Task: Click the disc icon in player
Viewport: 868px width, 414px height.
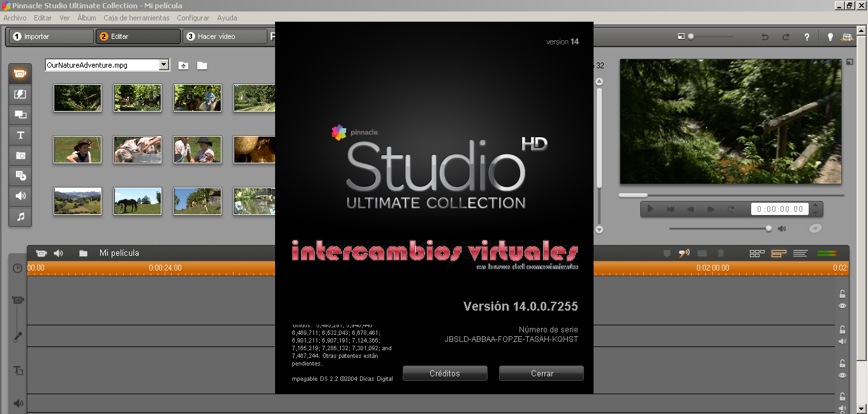Action: 815,228
